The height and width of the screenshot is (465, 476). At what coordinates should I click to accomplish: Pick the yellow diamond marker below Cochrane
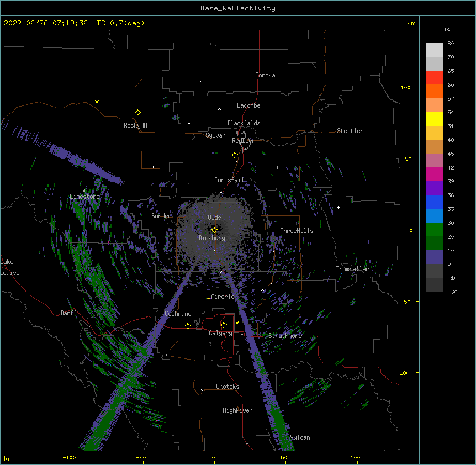pos(188,326)
